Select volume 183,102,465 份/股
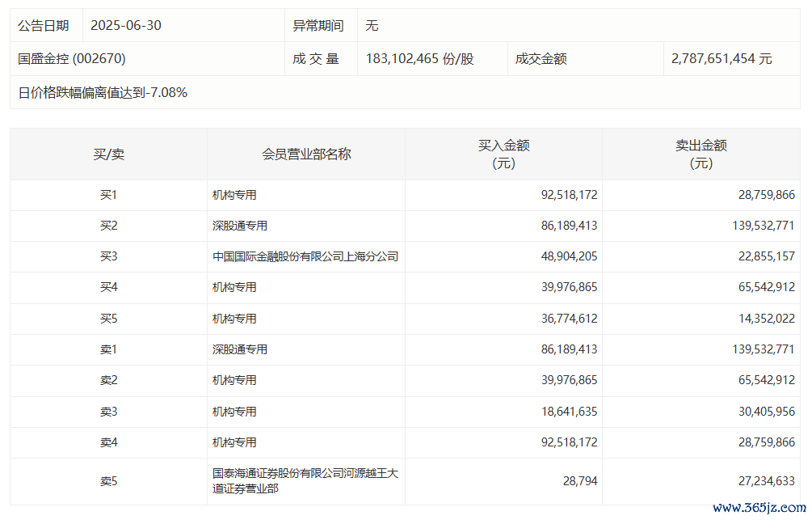The height and width of the screenshot is (520, 812). (x=420, y=58)
